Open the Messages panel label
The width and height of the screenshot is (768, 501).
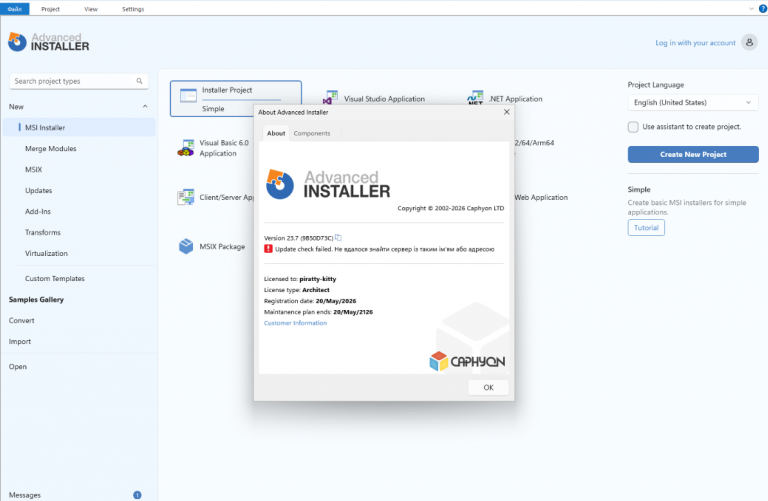(x=24, y=495)
